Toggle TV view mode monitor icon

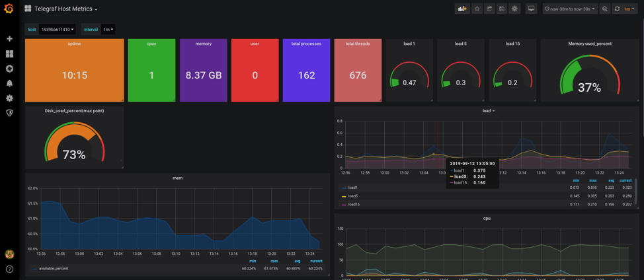pyautogui.click(x=531, y=9)
